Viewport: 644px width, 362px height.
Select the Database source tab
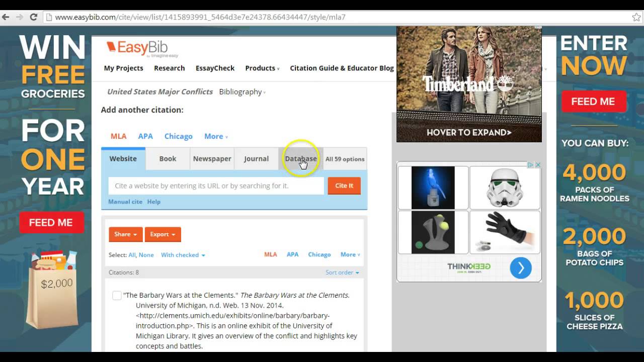click(x=301, y=158)
